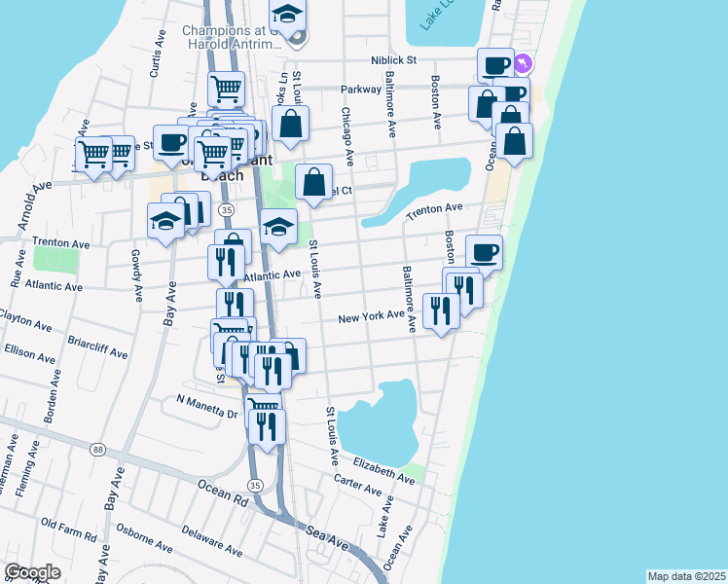Click the restaurant marker left of Atlantic Ave label
The height and width of the screenshot is (584, 728).
[223, 263]
